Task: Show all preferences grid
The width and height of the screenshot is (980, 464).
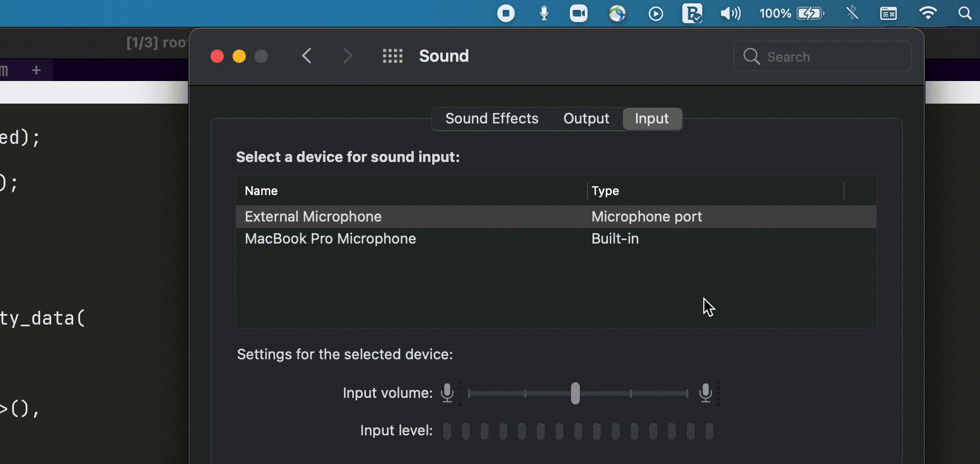Action: coord(392,56)
